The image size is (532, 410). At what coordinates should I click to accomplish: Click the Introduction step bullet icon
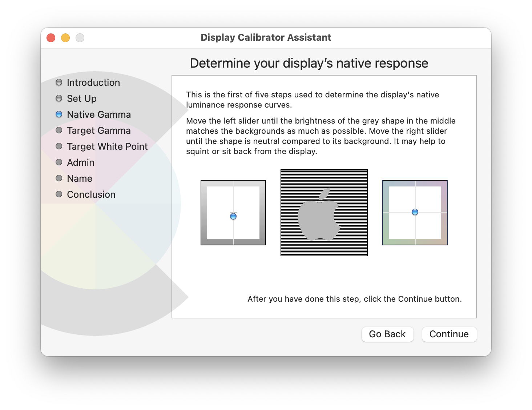click(59, 83)
